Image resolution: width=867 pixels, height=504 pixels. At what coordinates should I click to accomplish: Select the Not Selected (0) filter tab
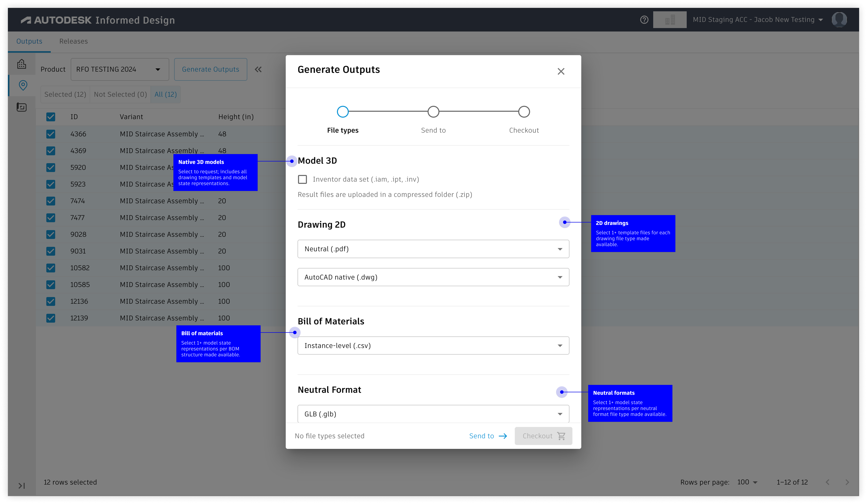tap(120, 94)
